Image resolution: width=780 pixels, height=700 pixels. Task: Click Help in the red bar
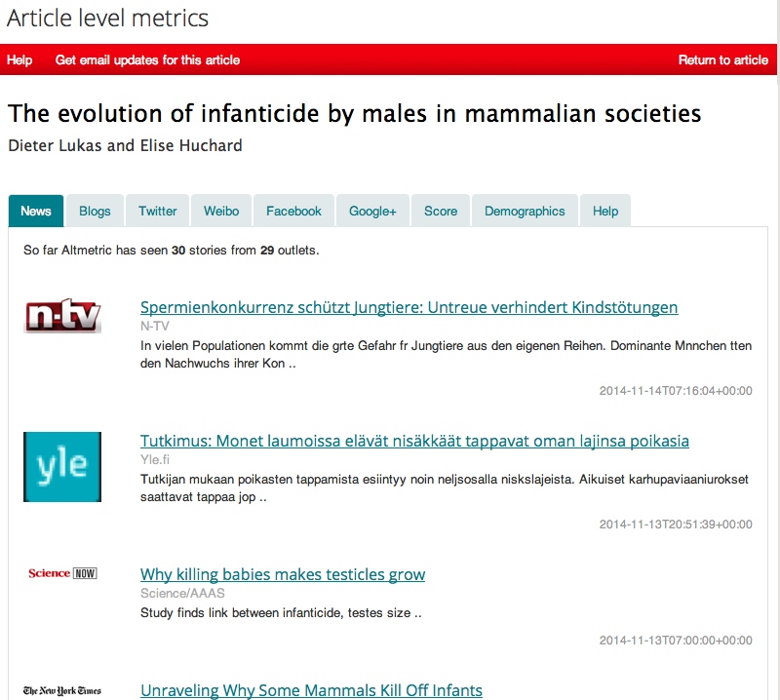(19, 59)
